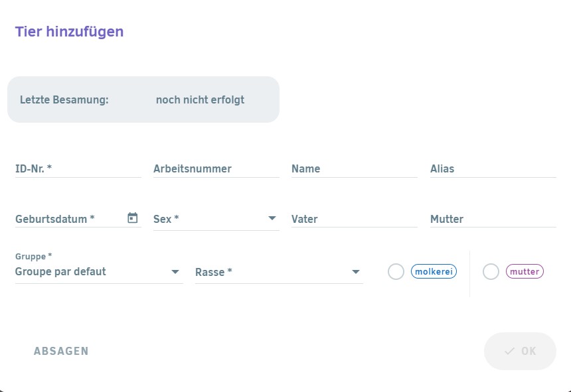Focus the ID-Nr. input field
Viewport: 571px width, 392px height.
click(78, 168)
